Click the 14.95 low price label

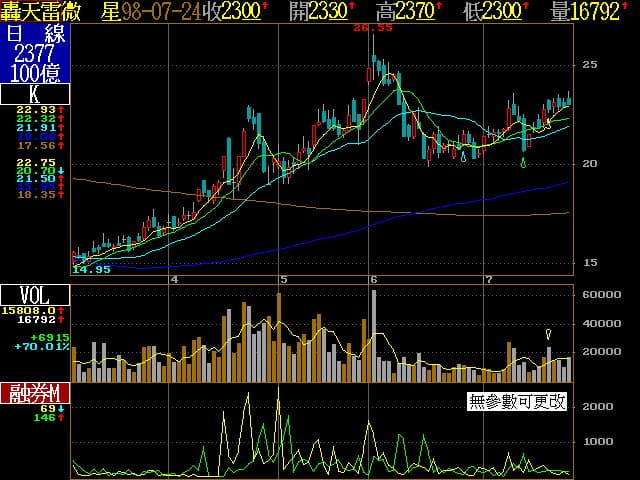91,270
